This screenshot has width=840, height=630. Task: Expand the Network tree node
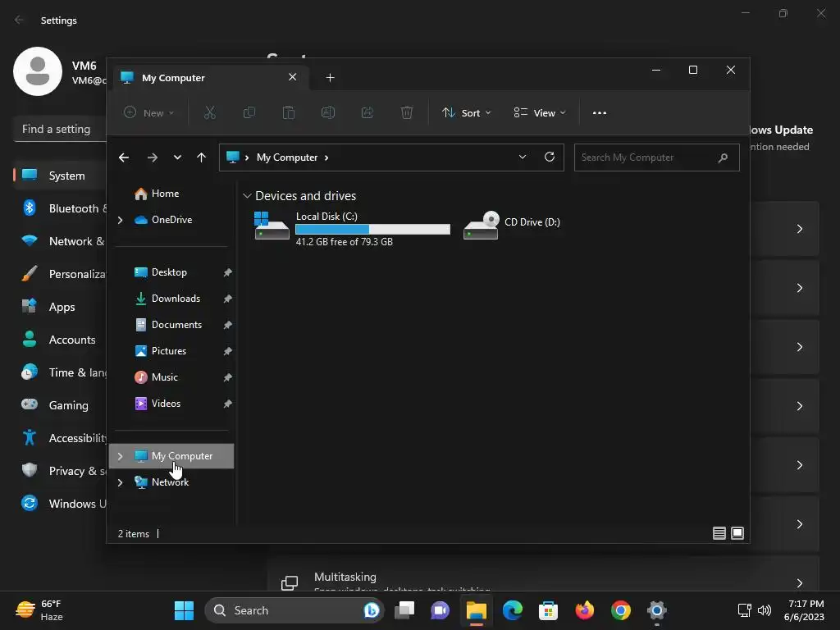click(120, 482)
